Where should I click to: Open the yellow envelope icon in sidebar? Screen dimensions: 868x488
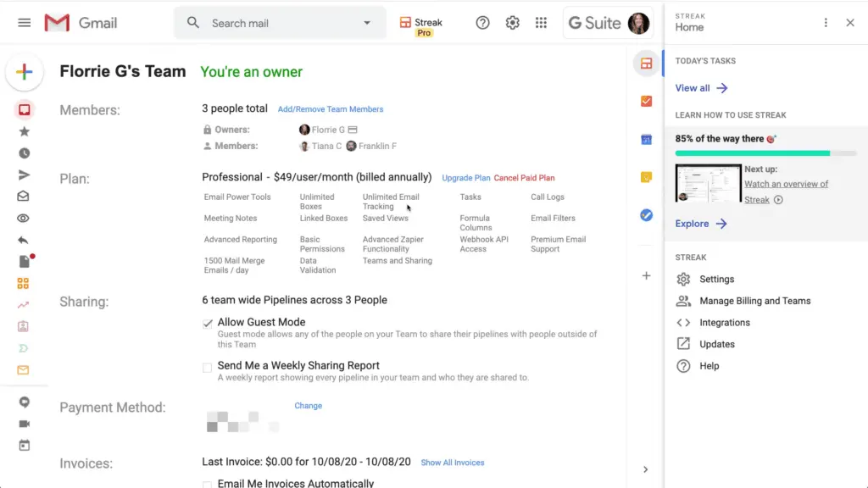(23, 369)
